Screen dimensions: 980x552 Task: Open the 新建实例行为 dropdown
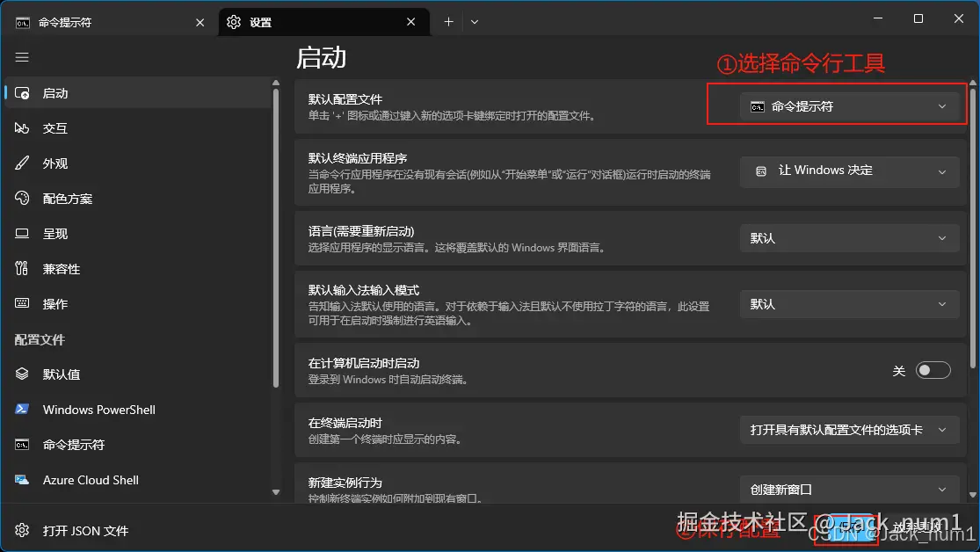pyautogui.click(x=849, y=489)
